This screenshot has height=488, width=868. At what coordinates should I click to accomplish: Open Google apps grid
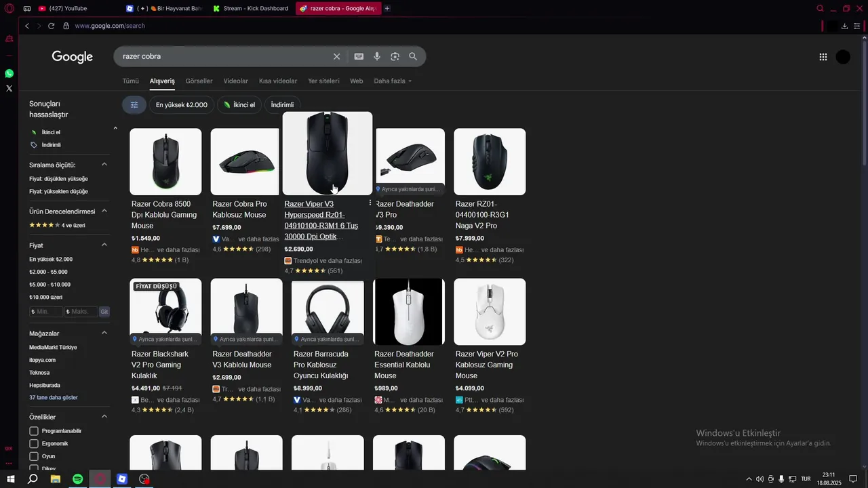[823, 57]
